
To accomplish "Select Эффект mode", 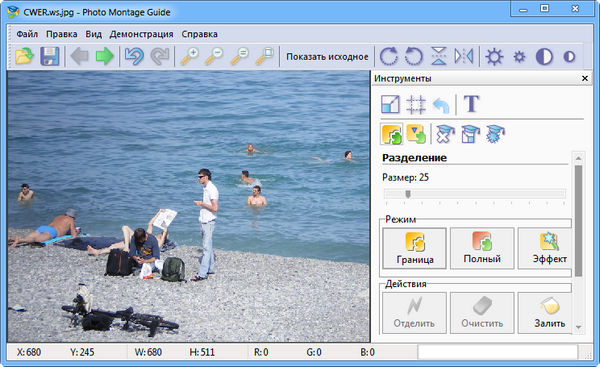I will coord(546,248).
